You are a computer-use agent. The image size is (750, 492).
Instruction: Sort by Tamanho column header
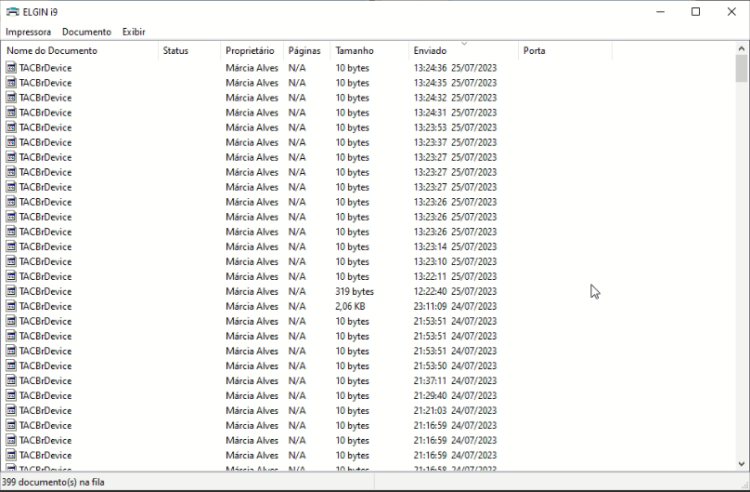click(x=370, y=51)
